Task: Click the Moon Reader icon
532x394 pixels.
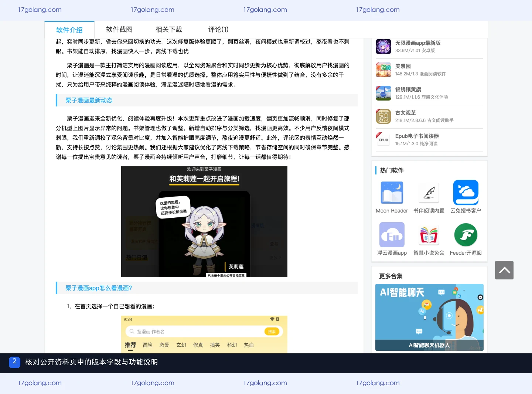Action: [x=392, y=193]
